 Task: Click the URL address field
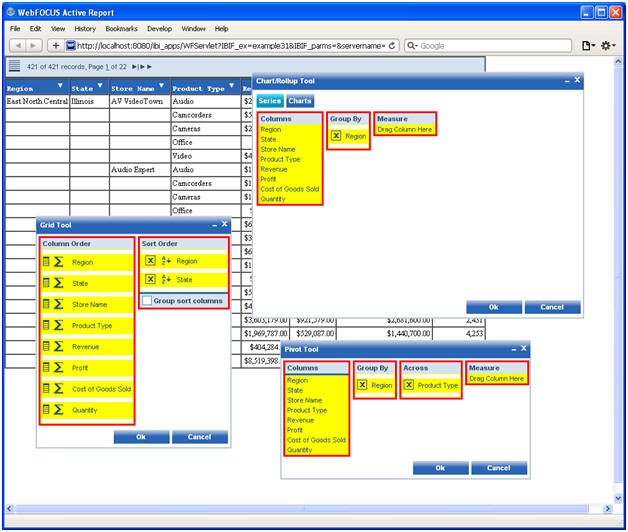[x=230, y=46]
